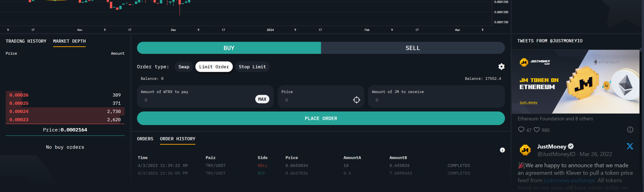Switch to the Trading History tab
Image resolution: width=644 pixels, height=192 pixels.
click(26, 41)
